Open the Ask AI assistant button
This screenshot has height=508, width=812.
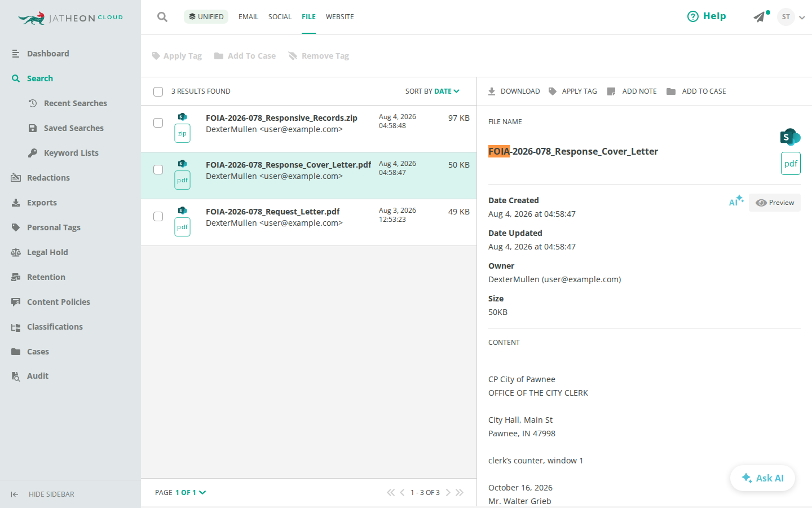[x=762, y=478]
